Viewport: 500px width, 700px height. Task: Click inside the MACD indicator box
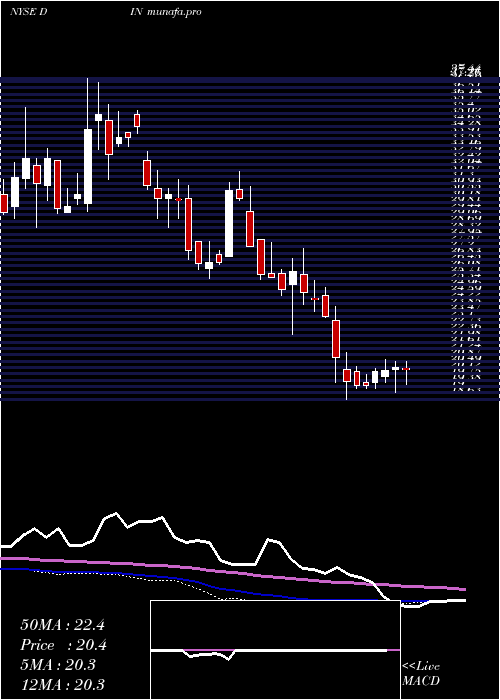click(x=275, y=650)
